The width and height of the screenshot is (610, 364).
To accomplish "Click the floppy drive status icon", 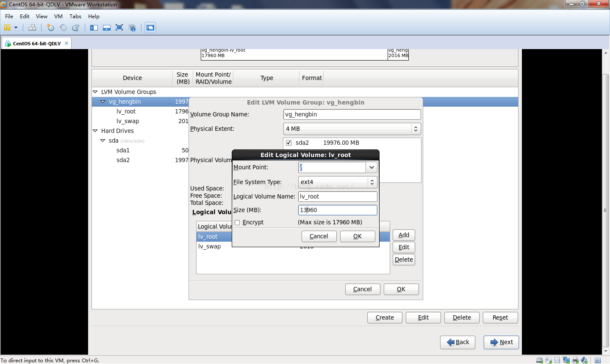I will coord(557,360).
